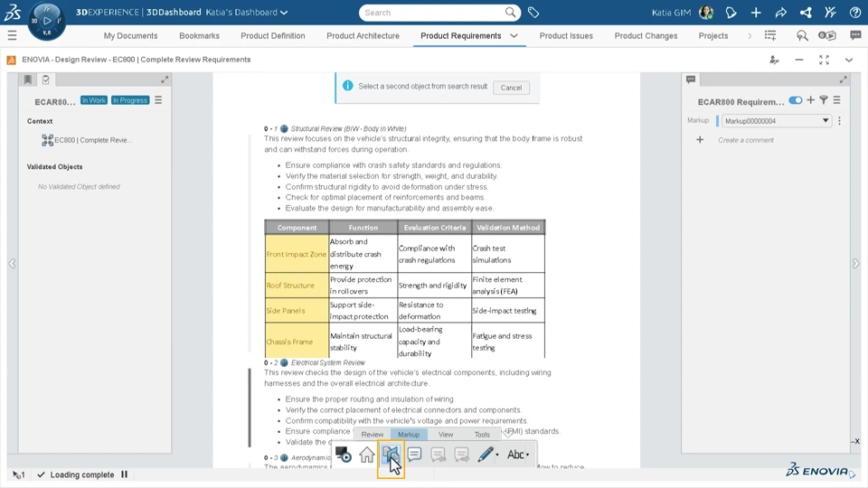Viewport: 868px width, 488px height.
Task: Select the Review toolbar tab
Action: coord(372,435)
